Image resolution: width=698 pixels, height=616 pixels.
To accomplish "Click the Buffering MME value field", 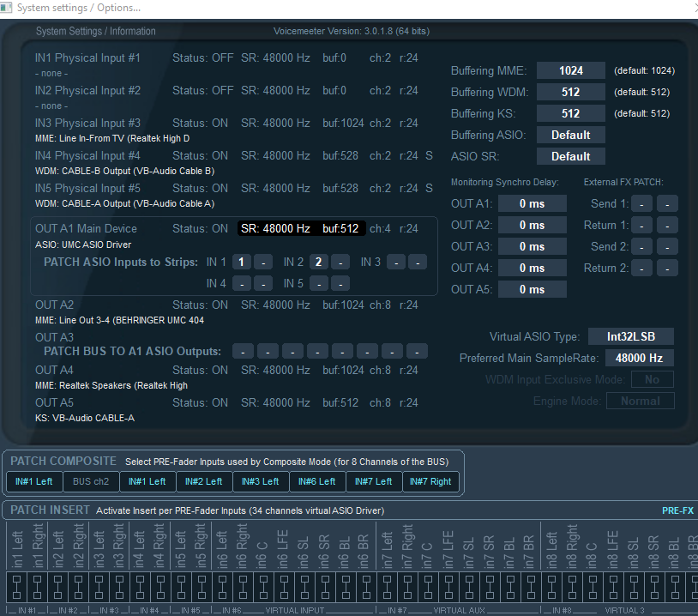I will [570, 70].
